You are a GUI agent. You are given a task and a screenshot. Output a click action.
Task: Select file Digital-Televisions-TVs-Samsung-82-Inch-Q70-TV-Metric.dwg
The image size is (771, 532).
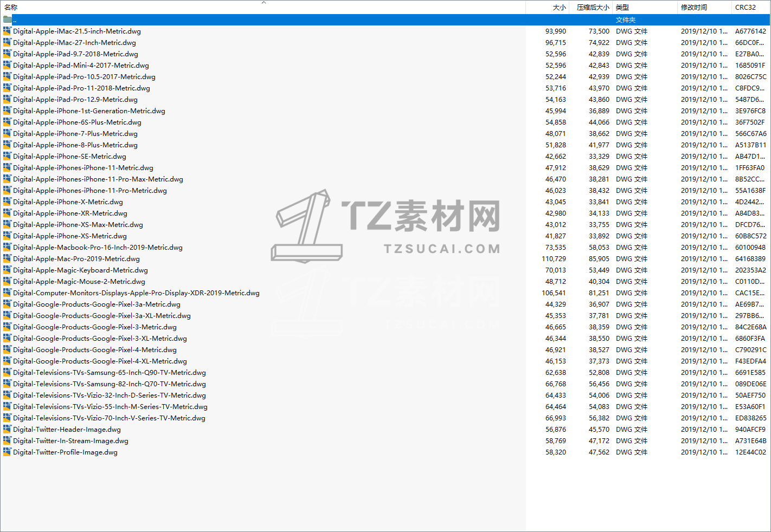[110, 384]
